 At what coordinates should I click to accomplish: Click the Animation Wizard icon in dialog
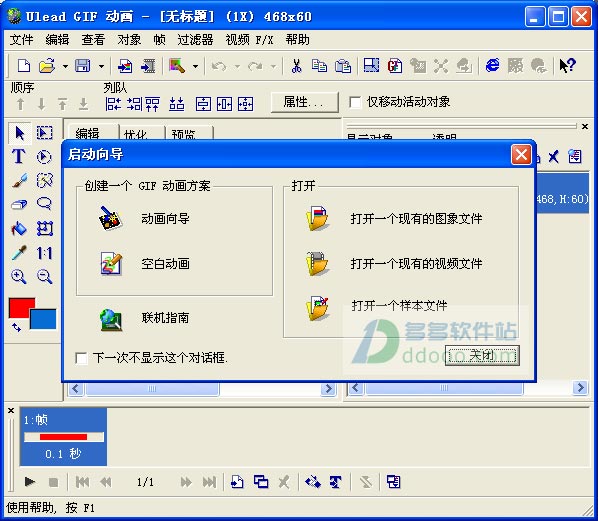tap(110, 219)
